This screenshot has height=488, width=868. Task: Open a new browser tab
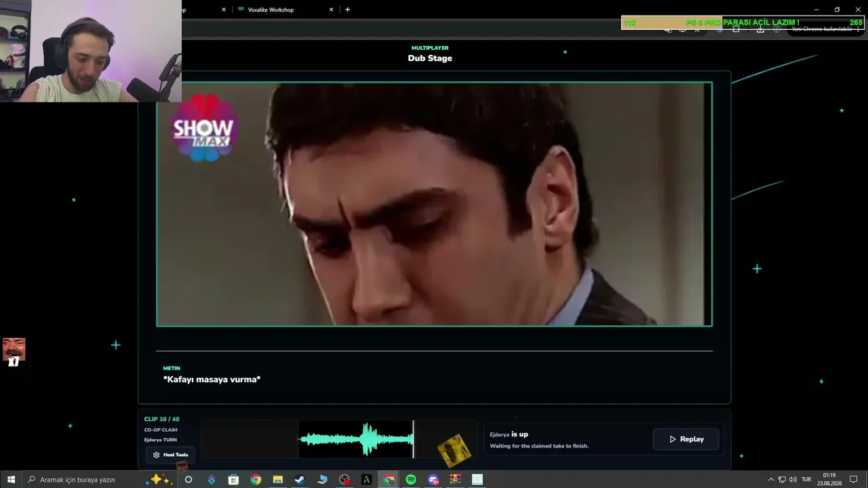[348, 9]
